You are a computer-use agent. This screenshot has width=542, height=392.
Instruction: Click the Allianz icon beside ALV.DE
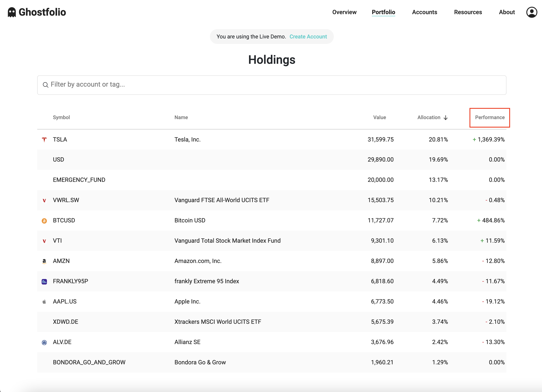[x=44, y=342]
